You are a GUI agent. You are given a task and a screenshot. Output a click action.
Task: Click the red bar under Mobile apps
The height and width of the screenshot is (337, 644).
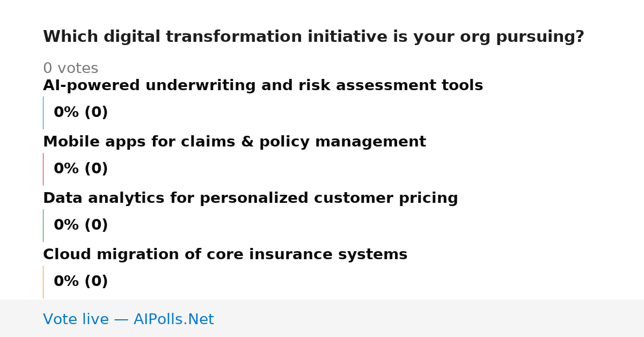click(x=43, y=169)
